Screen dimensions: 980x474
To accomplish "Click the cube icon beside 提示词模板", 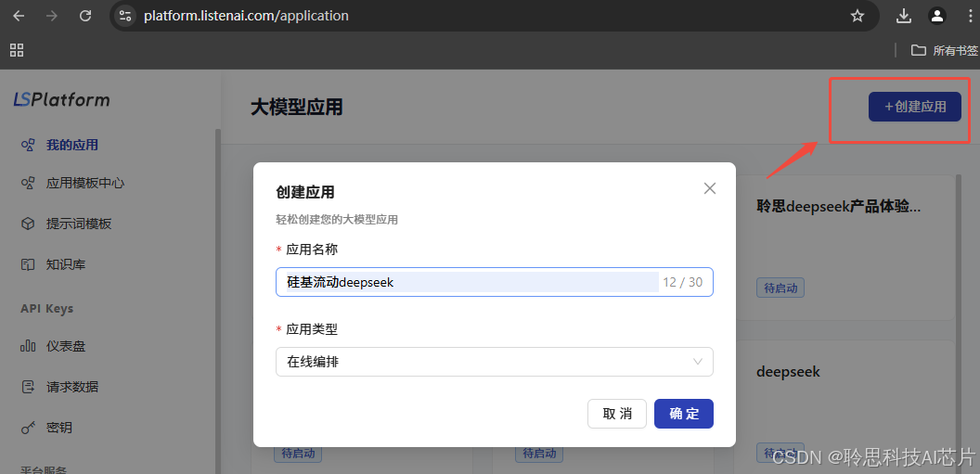I will 28,224.
